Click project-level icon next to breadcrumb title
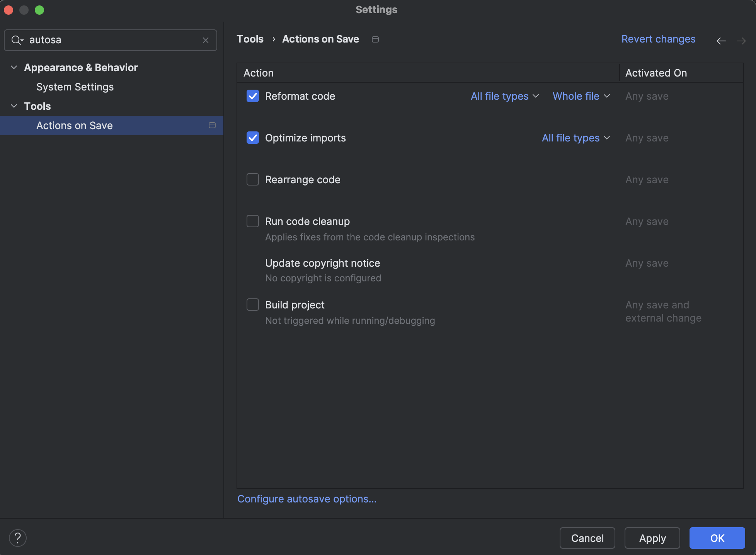 click(375, 39)
